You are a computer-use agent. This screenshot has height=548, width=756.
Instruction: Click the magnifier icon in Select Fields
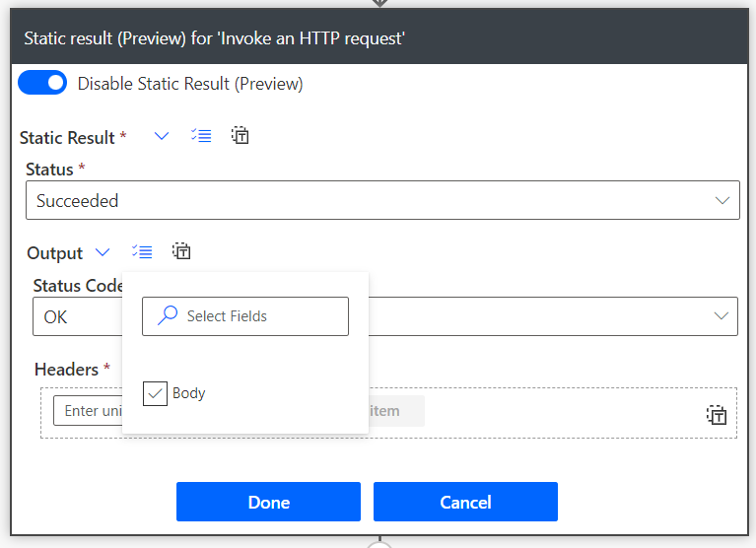pos(169,316)
